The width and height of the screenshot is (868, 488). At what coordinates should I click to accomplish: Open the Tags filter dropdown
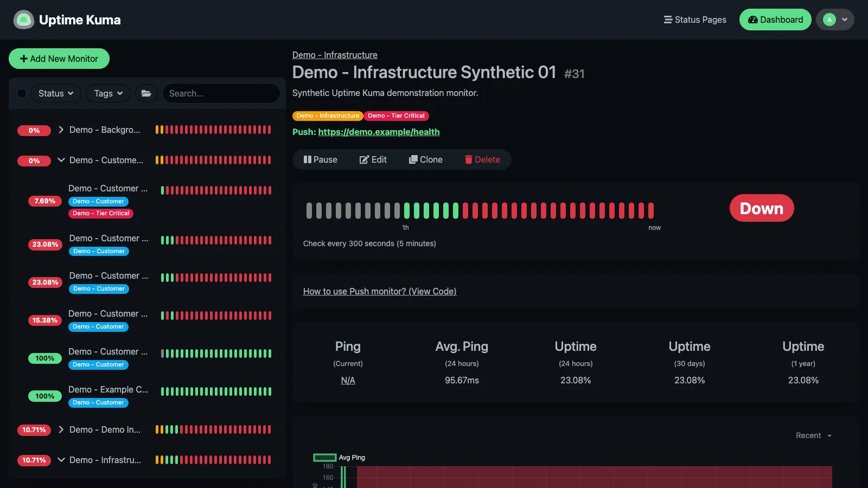pos(108,93)
